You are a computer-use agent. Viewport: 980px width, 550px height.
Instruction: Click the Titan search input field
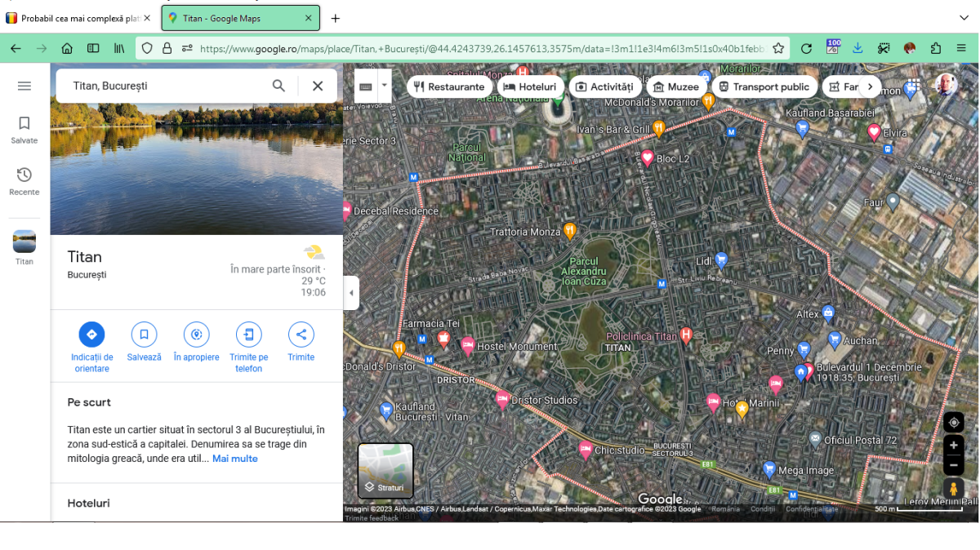coord(163,86)
